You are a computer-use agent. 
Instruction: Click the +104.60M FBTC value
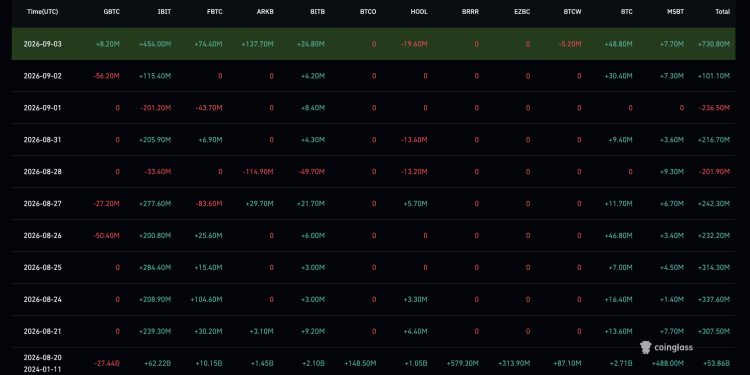(x=206, y=300)
